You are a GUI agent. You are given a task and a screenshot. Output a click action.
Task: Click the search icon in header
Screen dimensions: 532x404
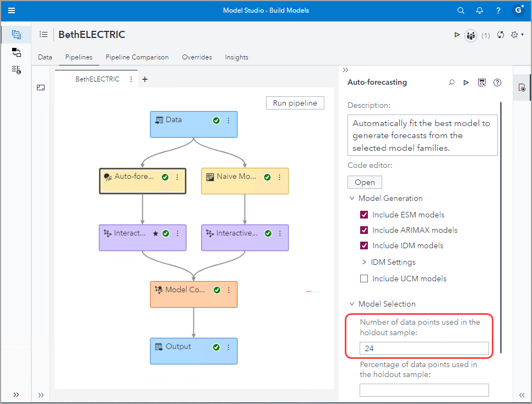pyautogui.click(x=461, y=10)
